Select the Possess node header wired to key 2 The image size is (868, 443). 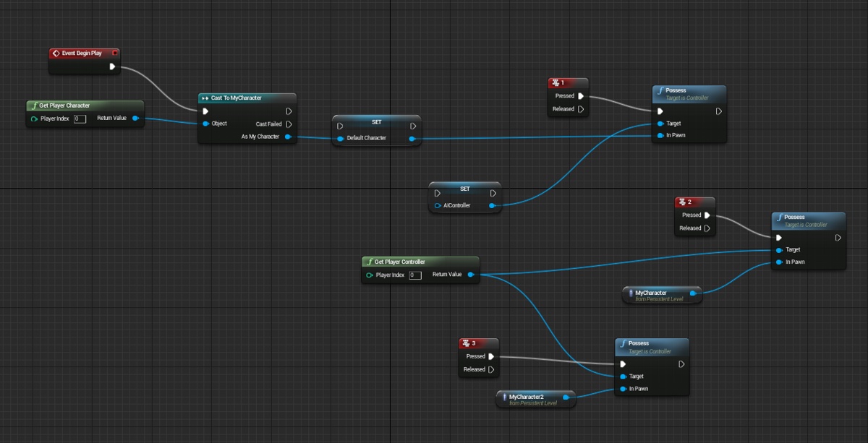808,220
